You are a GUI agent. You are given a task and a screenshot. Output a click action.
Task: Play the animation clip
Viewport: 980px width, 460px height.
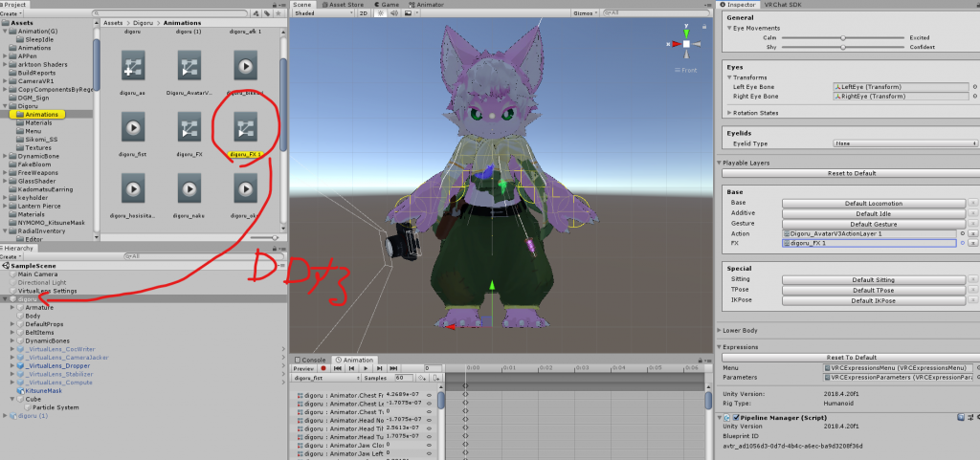click(x=367, y=369)
